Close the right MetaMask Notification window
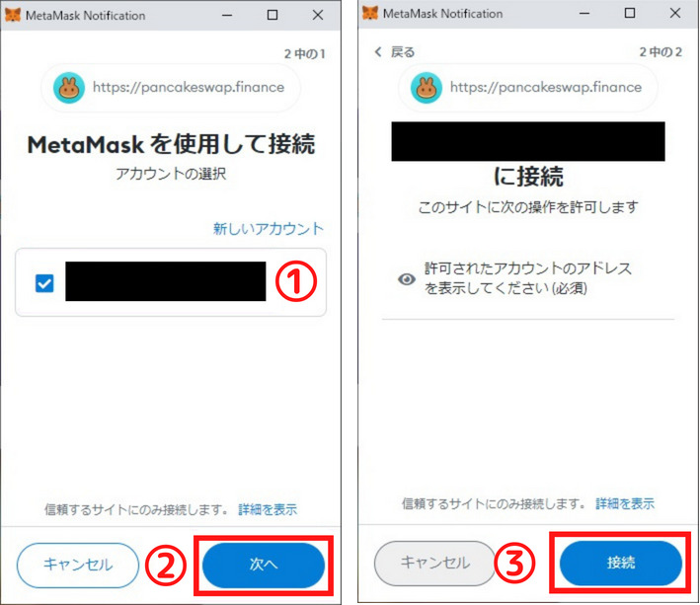Viewport: 700px width, 605px height. click(675, 14)
